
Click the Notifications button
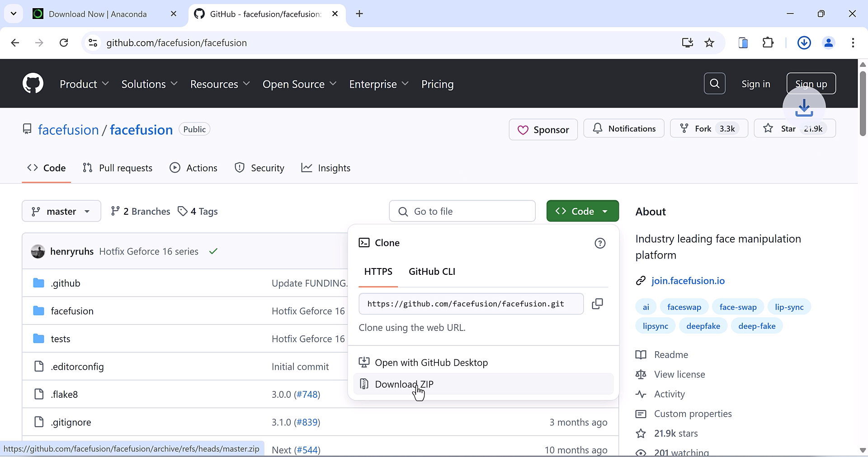tap(624, 129)
